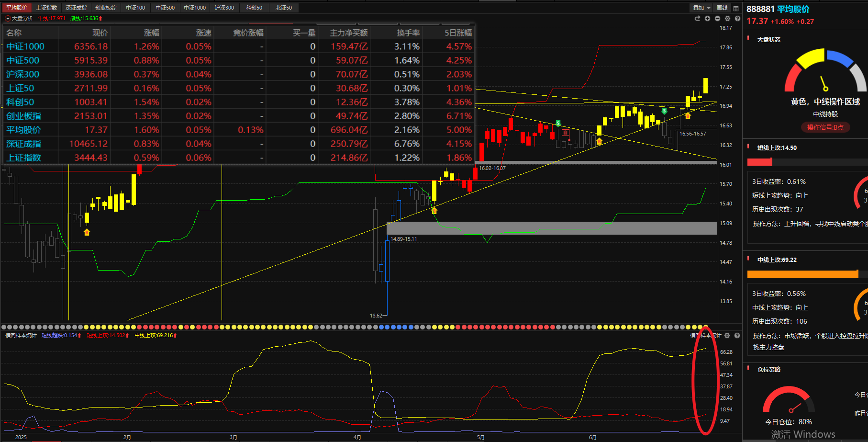The width and height of the screenshot is (868, 442).
Task: Open the 叠加 overlay dropdown
Action: (702, 8)
